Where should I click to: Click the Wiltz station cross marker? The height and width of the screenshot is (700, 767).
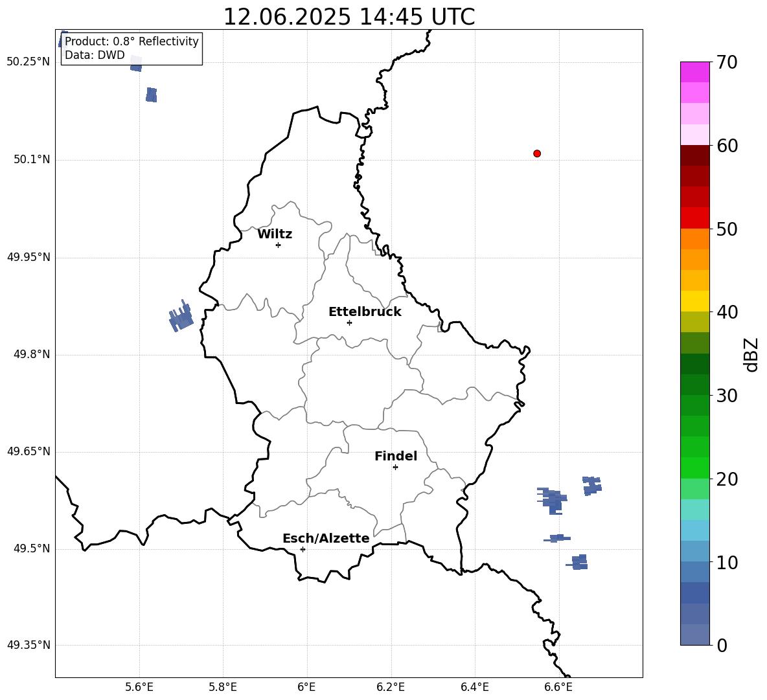279,245
